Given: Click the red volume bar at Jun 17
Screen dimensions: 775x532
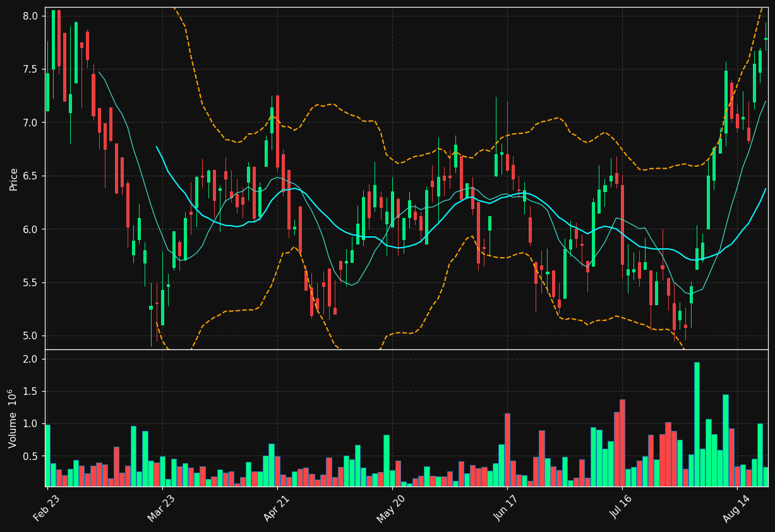Looking at the screenshot, I should pyautogui.click(x=507, y=450).
